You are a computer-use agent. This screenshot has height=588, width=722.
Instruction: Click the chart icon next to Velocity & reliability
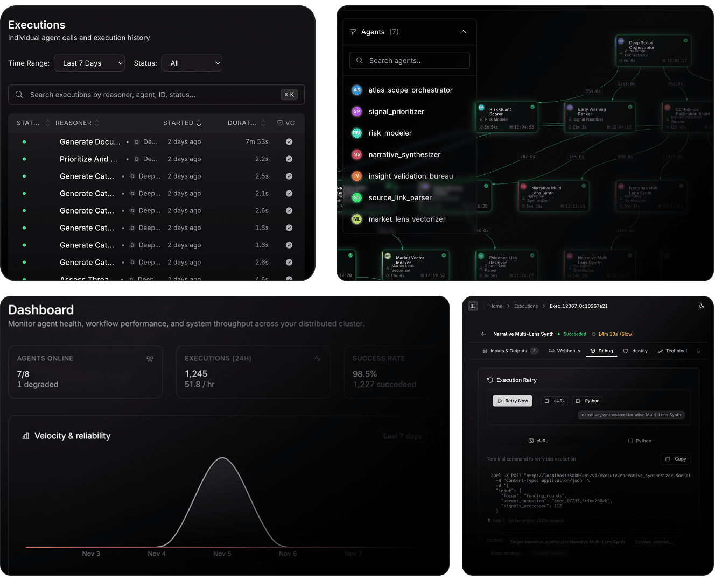pyautogui.click(x=25, y=436)
